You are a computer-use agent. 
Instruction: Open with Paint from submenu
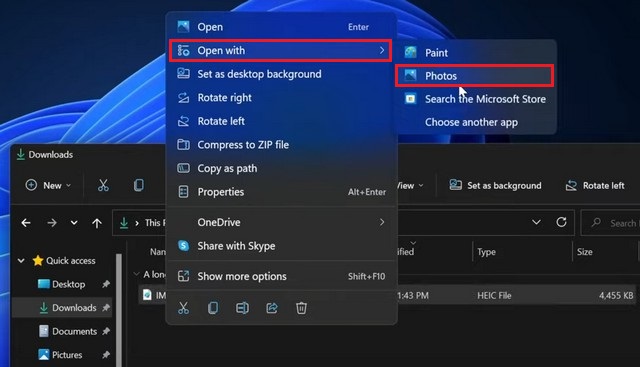(475, 53)
